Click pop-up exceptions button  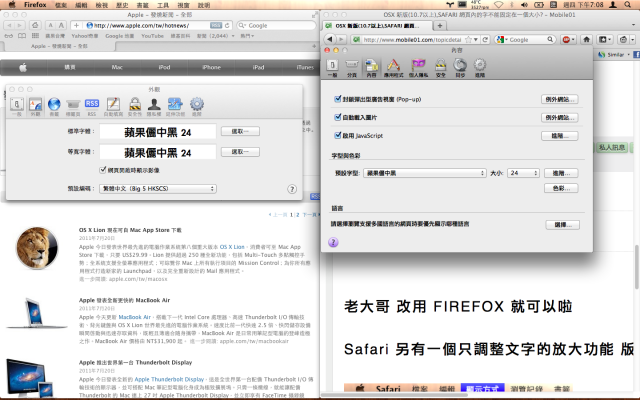tap(560, 99)
